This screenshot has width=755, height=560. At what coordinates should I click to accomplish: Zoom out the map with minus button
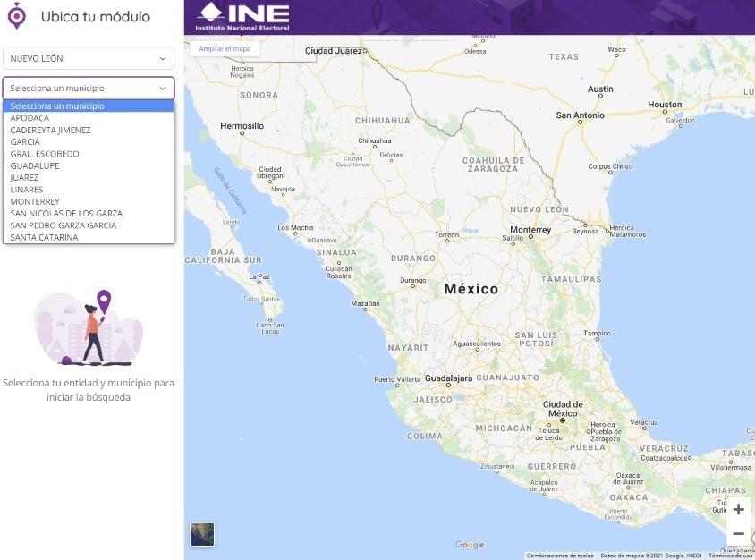pos(738,534)
